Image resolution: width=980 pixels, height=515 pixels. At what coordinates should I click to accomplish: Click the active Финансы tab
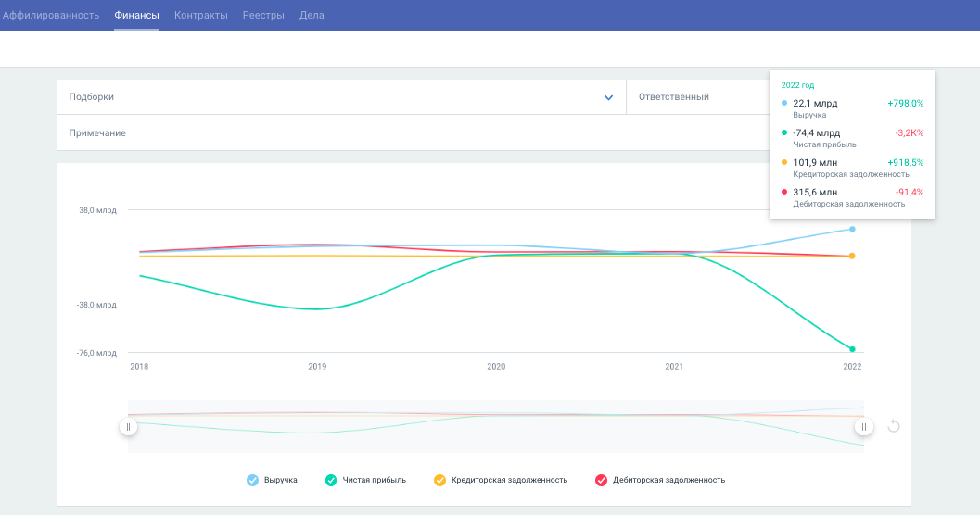click(x=136, y=16)
